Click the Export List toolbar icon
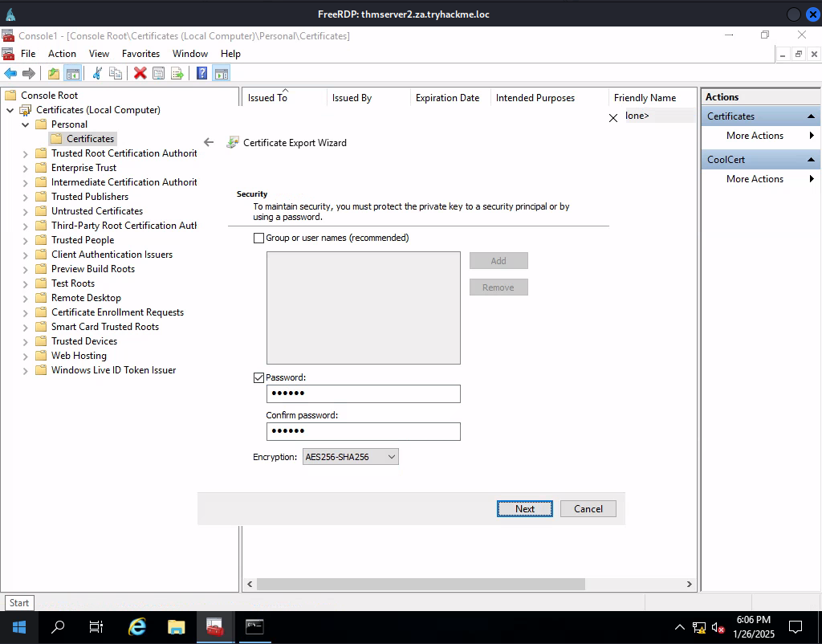This screenshot has height=644, width=822. 177,73
